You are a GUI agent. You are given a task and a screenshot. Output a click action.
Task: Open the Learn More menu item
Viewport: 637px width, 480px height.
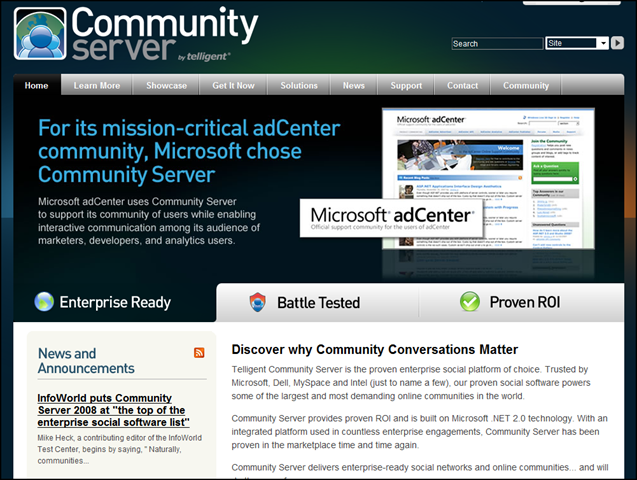(97, 86)
